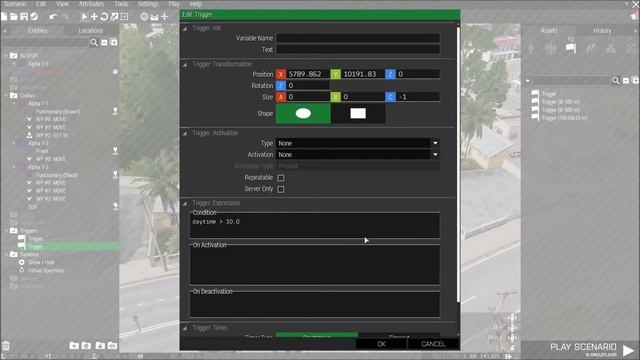
Task: Collapse the Trigger: Init section
Action: tap(185, 29)
